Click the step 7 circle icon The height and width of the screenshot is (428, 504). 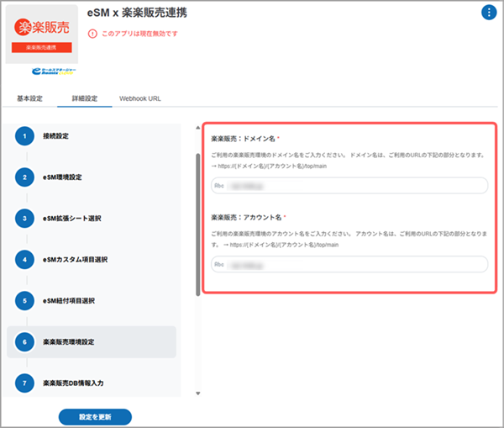[25, 383]
